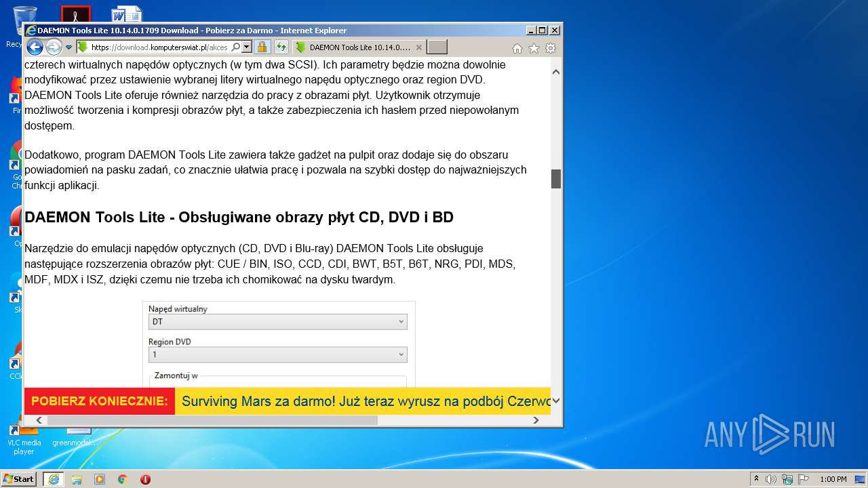Click Internet Explorer in the taskbar
Viewport: 868px width, 488px height.
[54, 479]
